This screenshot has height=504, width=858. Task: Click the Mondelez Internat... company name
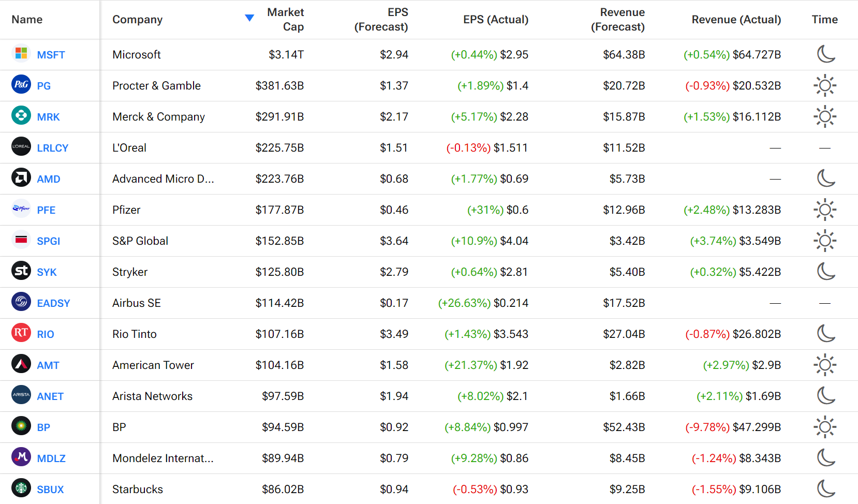(163, 458)
